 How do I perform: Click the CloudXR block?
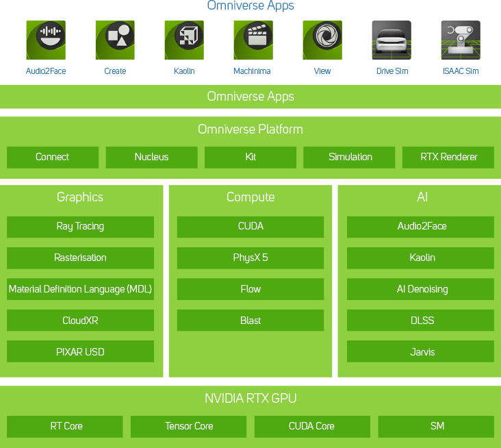[x=80, y=320]
